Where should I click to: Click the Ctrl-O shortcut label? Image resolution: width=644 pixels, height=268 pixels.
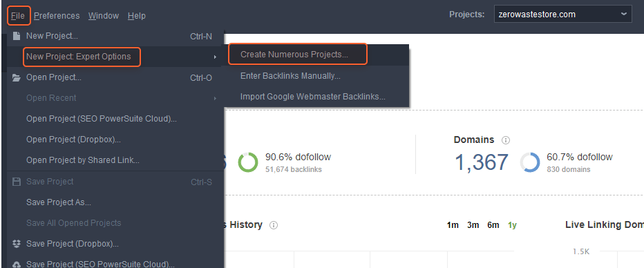coord(201,78)
